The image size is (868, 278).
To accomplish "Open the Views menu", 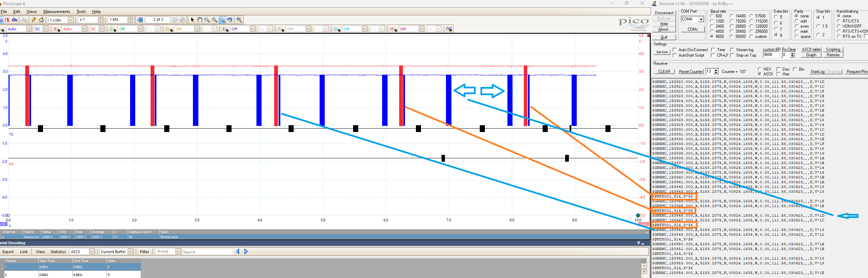I will click(x=32, y=12).
